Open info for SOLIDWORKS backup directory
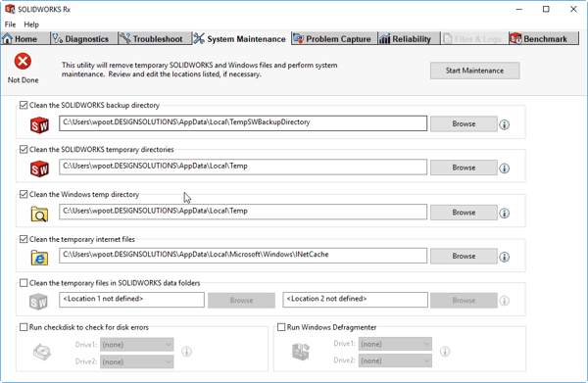Viewport: 588px width, 383px height. (505, 124)
